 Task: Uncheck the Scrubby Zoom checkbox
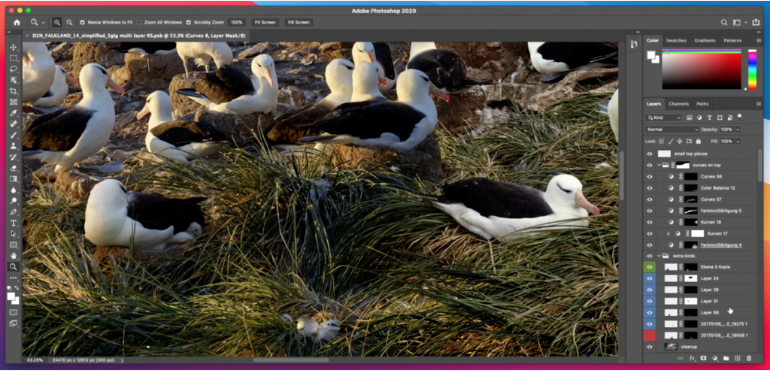point(189,23)
